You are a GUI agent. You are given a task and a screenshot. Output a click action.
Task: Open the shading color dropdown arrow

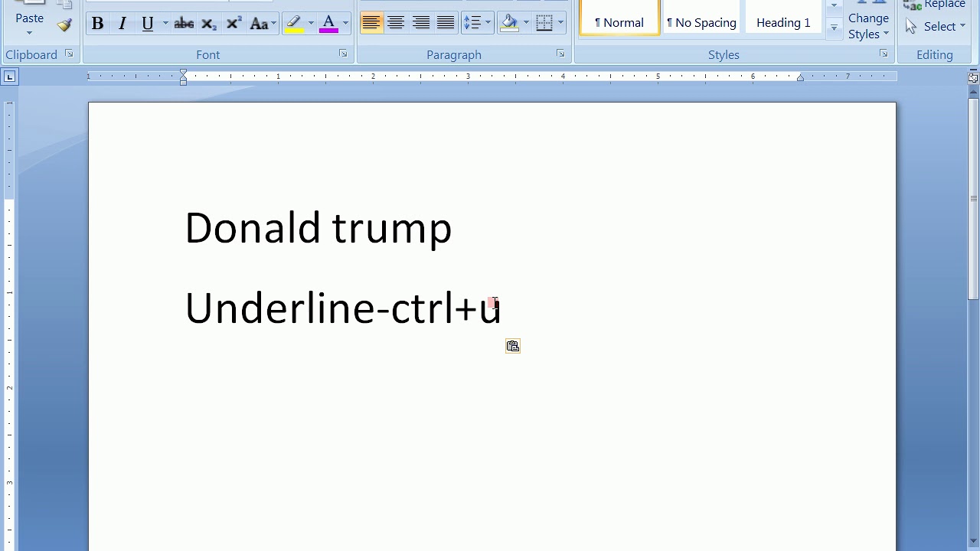(526, 24)
